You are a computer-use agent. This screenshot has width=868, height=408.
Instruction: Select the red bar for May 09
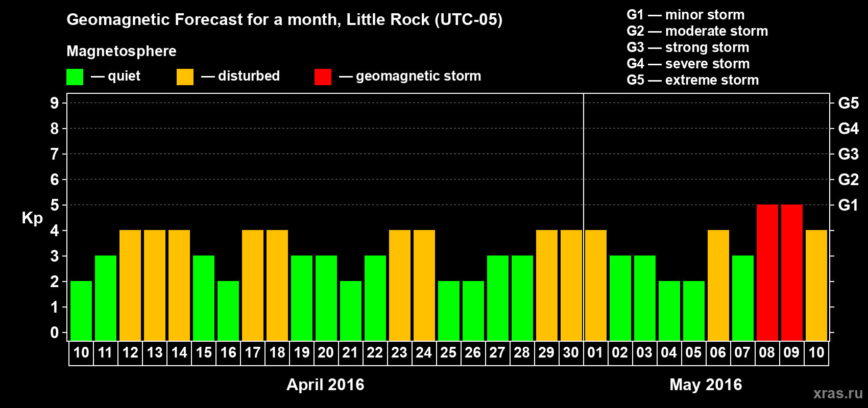pyautogui.click(x=792, y=272)
